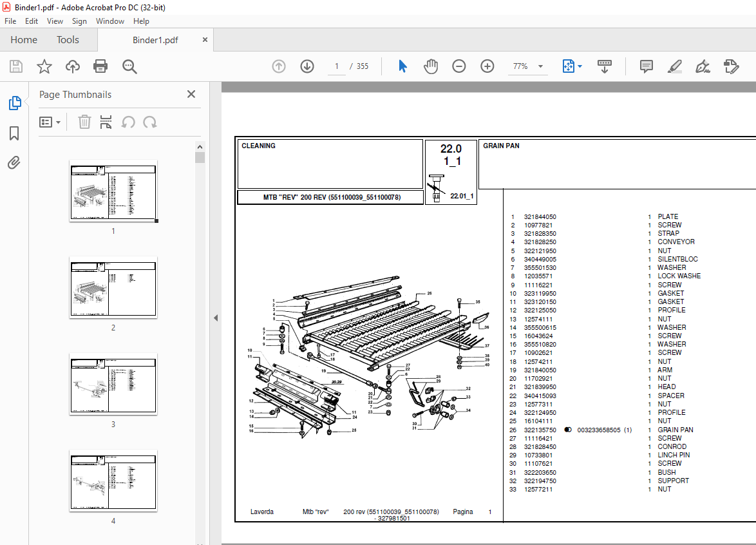Open the Find text search tool

point(129,66)
